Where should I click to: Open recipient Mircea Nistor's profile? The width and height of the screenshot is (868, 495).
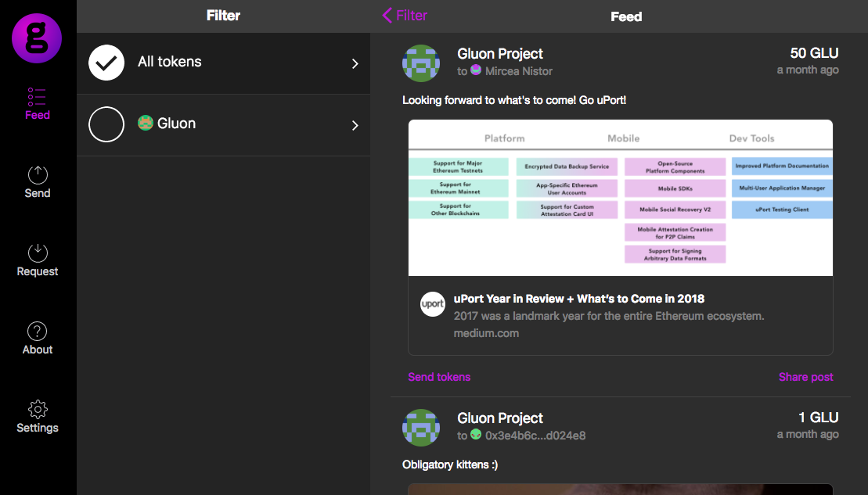(518, 71)
